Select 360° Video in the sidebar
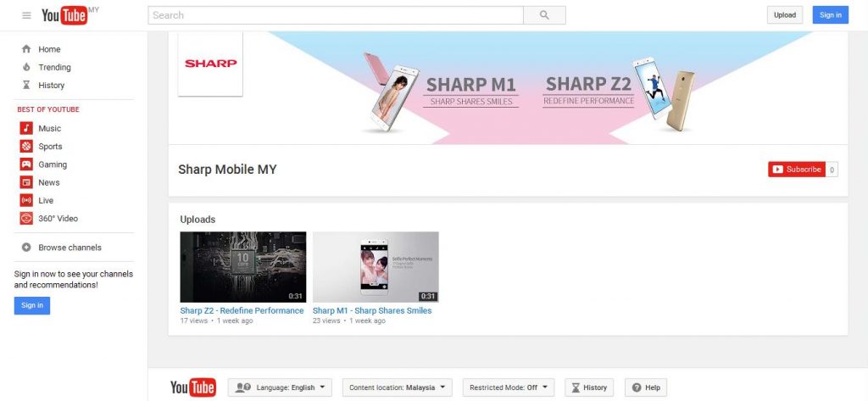This screenshot has height=401, width=868. (58, 218)
